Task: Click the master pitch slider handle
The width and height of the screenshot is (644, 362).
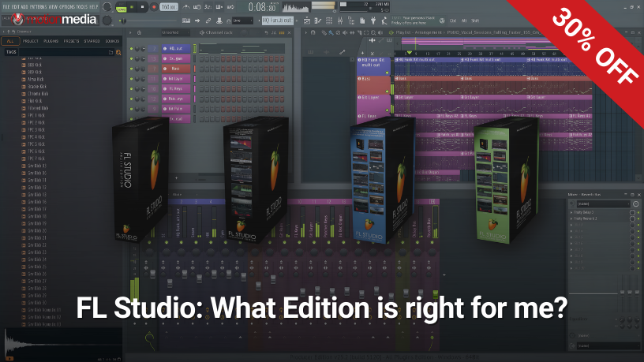Action: (x=124, y=21)
